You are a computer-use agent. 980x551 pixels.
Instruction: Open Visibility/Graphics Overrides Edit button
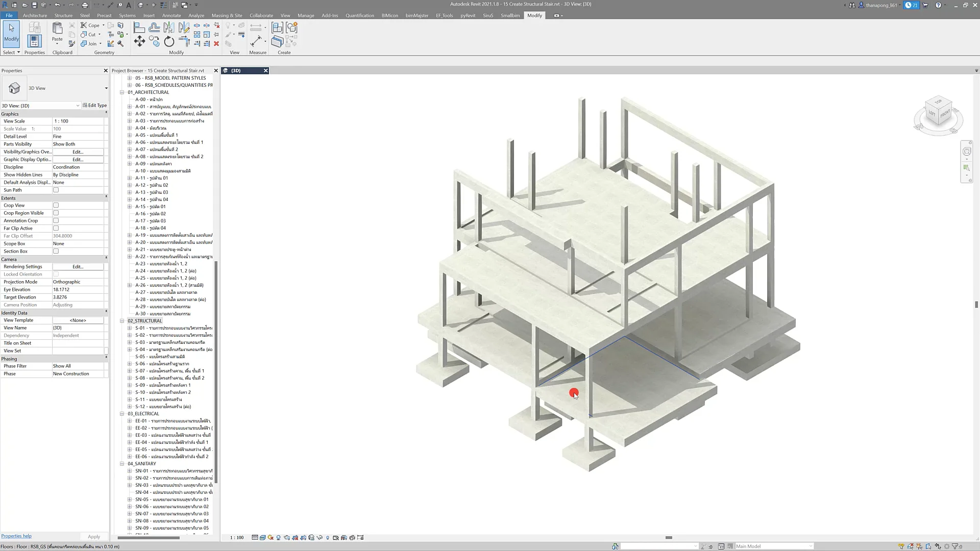click(78, 152)
